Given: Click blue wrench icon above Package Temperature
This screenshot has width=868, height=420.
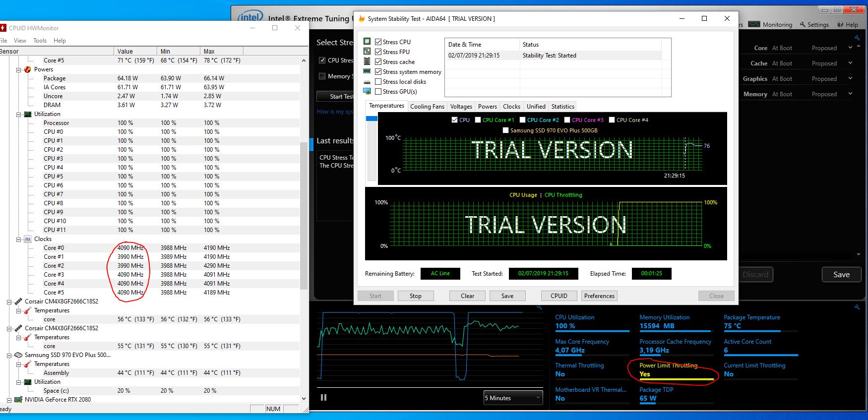Looking at the screenshot, I should (857, 307).
